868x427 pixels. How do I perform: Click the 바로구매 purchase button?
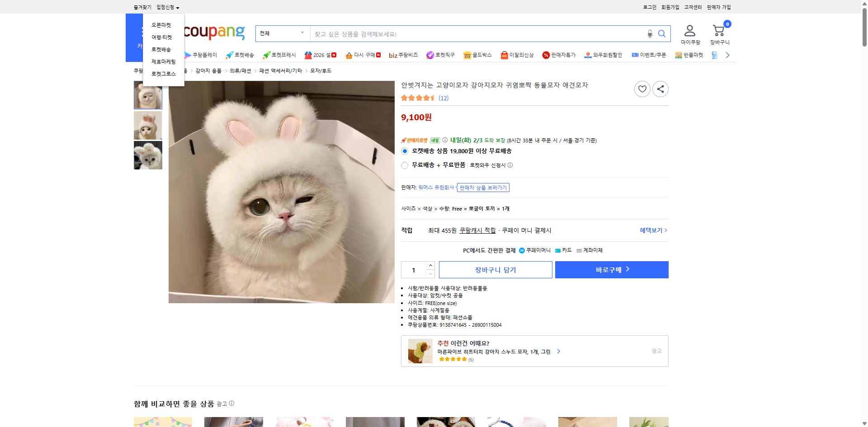pos(611,269)
